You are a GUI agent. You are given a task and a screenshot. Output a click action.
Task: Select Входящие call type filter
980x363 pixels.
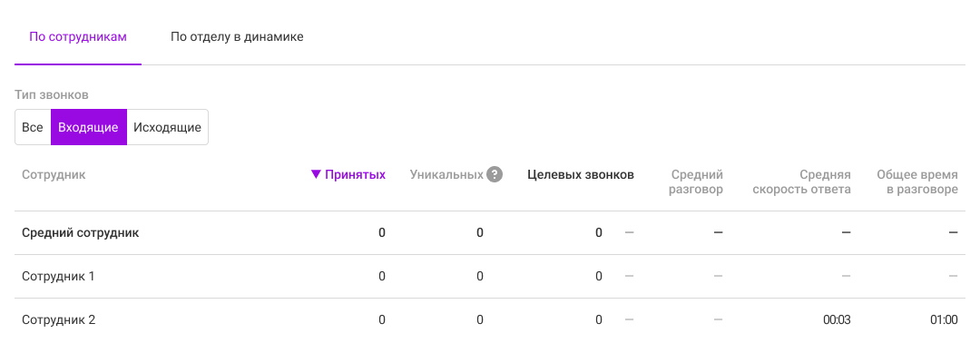pos(88,127)
